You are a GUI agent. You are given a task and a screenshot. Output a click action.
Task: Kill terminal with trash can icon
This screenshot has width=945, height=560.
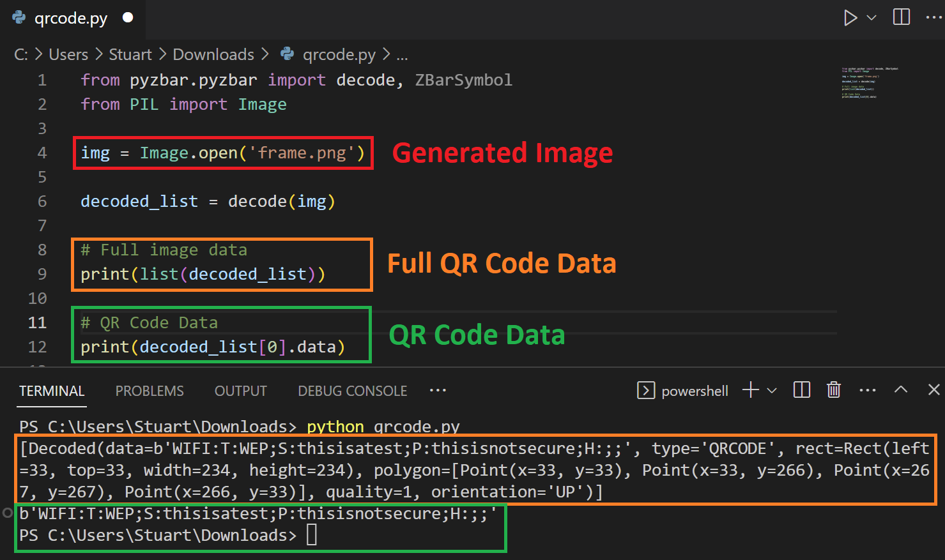[834, 390]
